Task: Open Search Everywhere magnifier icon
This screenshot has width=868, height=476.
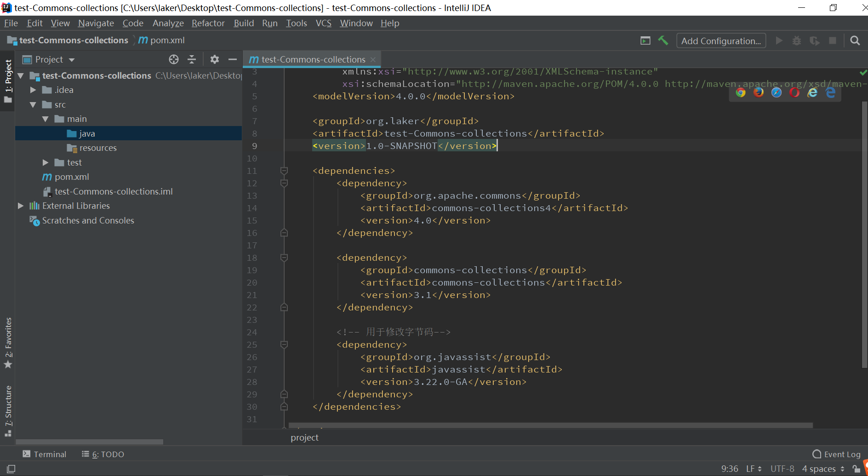Action: pyautogui.click(x=855, y=40)
